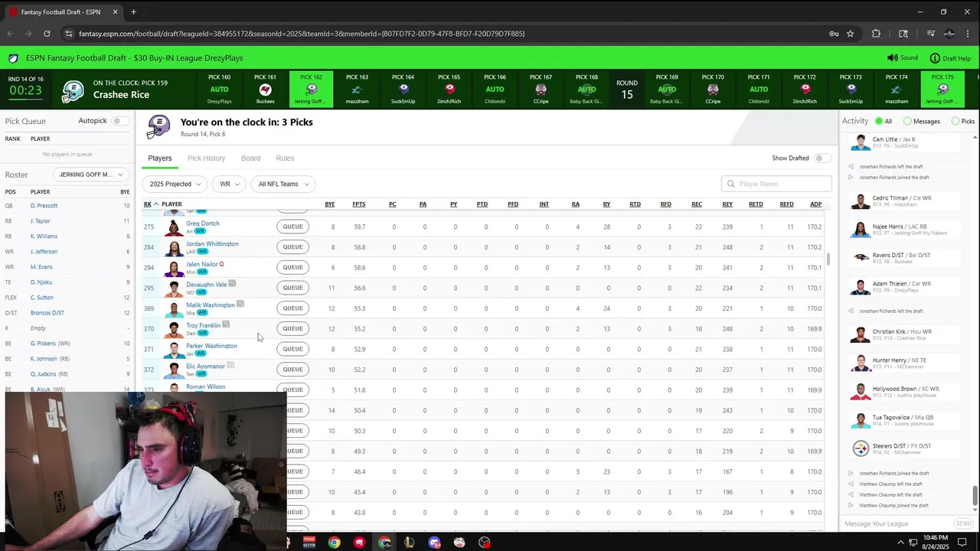The width and height of the screenshot is (980, 551).
Task: Open news note icon beside Elic Ayomanor
Action: point(230,365)
